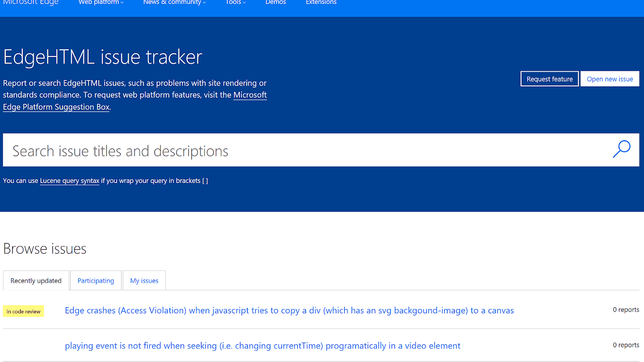Open the Lucene query syntax link
This screenshot has height=362, width=644.
[70, 181]
